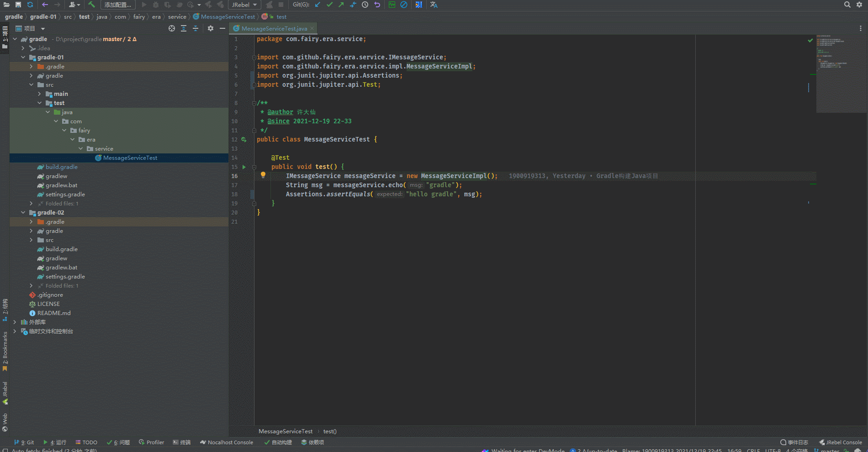Click the JRebel side panel tab

pos(5,393)
